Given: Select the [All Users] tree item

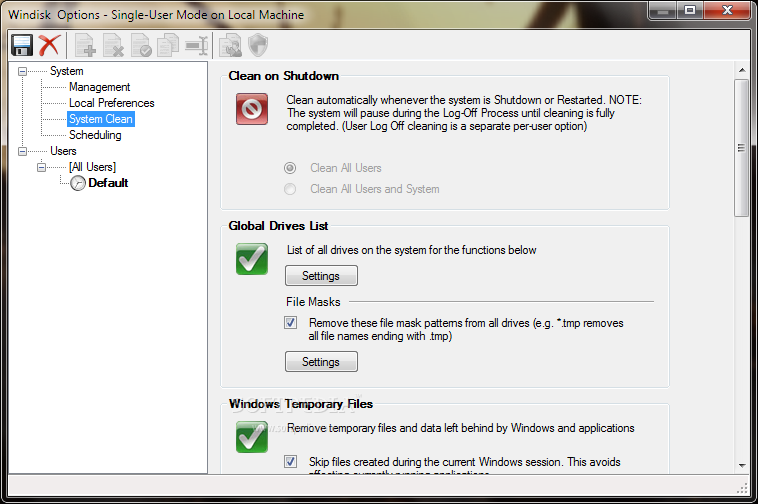Looking at the screenshot, I should coord(92,167).
